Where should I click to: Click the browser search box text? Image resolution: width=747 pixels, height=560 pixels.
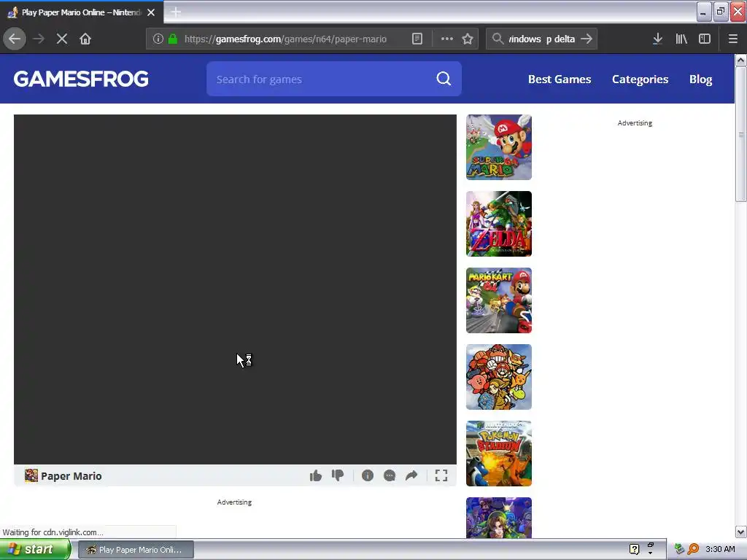(542, 39)
